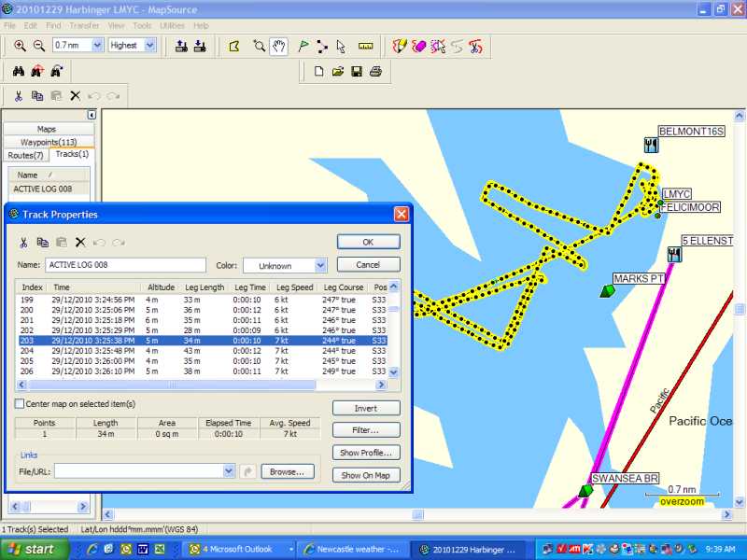Pick the Measure distance ruler tool
This screenshot has width=747, height=560.
click(367, 46)
